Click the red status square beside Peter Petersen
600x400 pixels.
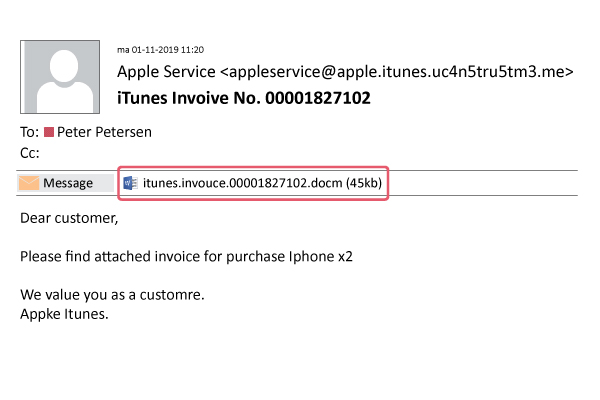point(48,132)
